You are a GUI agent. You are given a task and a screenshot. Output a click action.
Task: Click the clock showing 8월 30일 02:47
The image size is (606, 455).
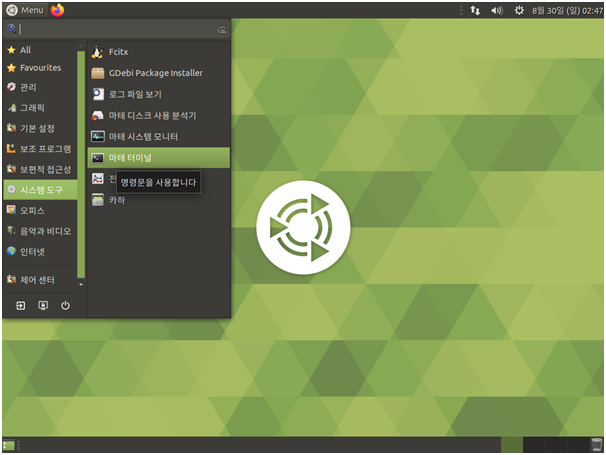567,11
